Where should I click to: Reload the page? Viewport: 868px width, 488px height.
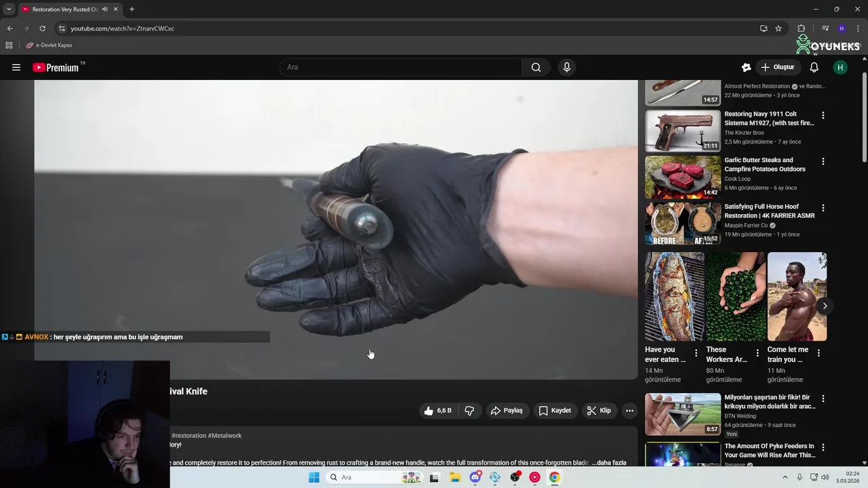[x=42, y=28]
